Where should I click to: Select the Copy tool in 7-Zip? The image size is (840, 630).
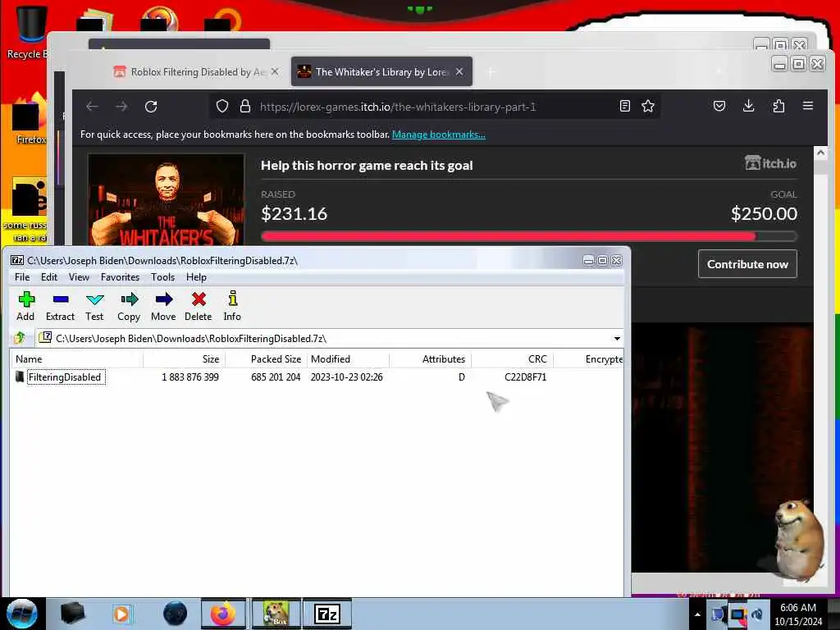(129, 307)
